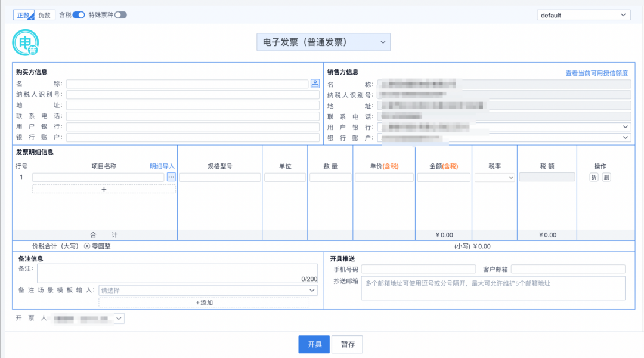The width and height of the screenshot is (644, 358).
Task: Click the 税额 column header
Action: click(547, 166)
